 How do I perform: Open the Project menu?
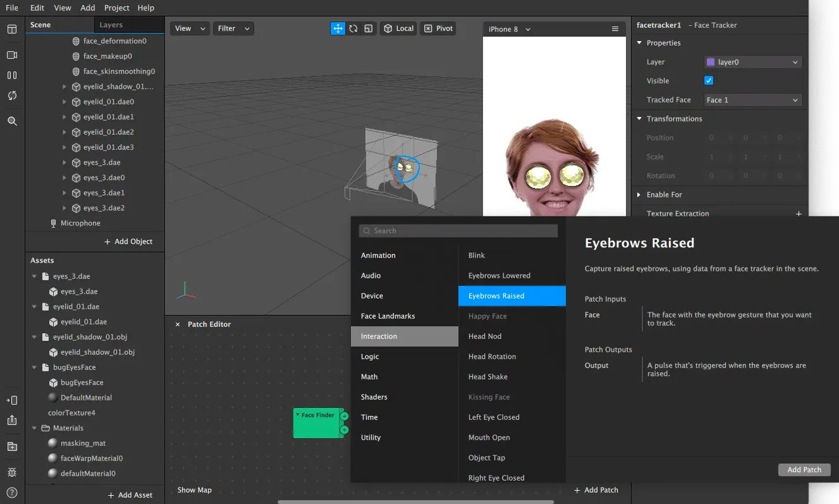coord(117,8)
